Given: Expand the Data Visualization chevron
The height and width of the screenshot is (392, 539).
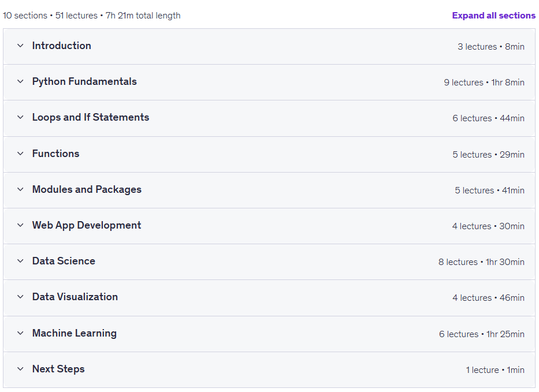Looking at the screenshot, I should [21, 297].
